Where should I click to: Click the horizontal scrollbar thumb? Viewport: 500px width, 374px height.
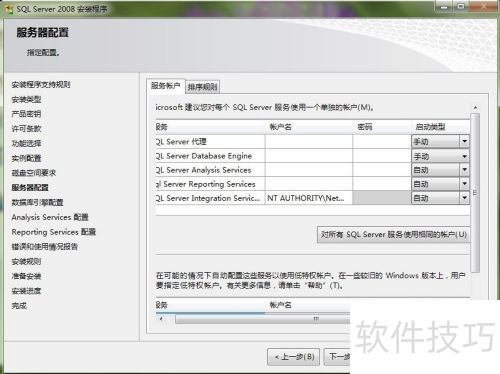(263, 319)
